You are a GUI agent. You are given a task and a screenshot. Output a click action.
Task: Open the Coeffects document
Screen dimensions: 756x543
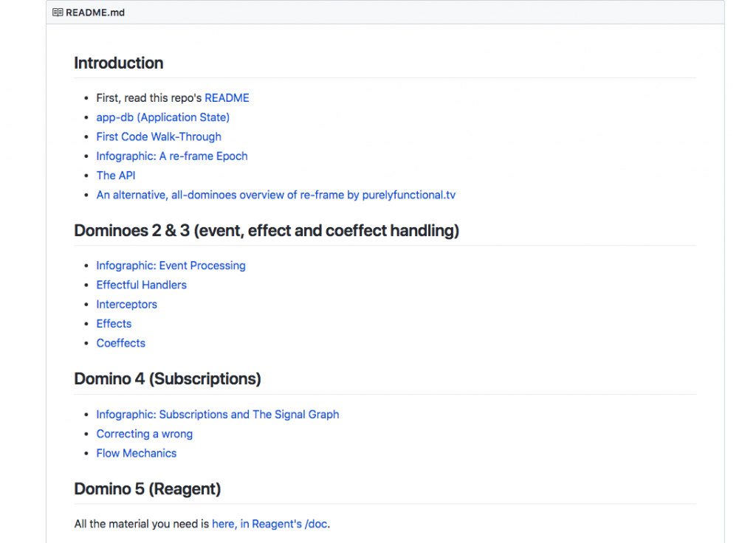click(x=120, y=342)
